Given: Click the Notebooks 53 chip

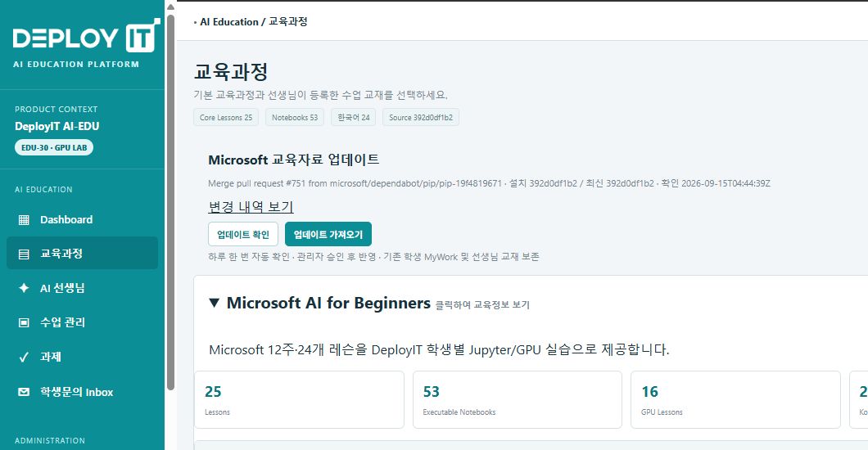Looking at the screenshot, I should click(295, 117).
